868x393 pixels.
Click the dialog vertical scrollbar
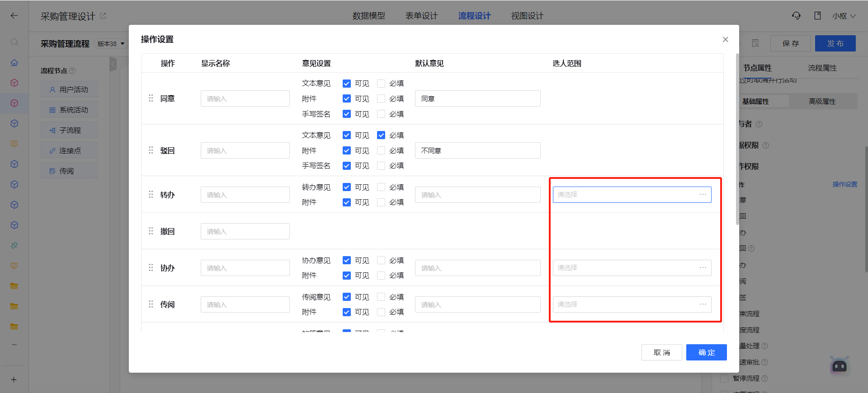(737, 140)
